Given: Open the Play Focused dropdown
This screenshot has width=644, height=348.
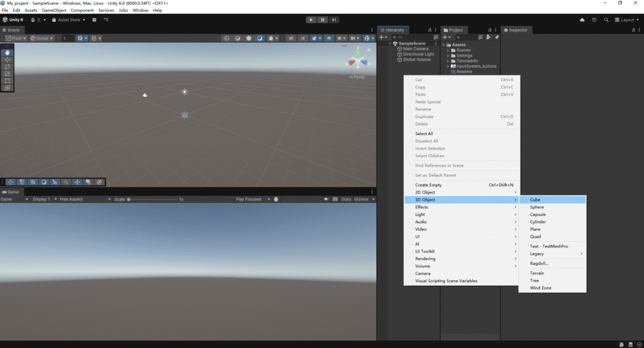Looking at the screenshot, I should tap(253, 200).
